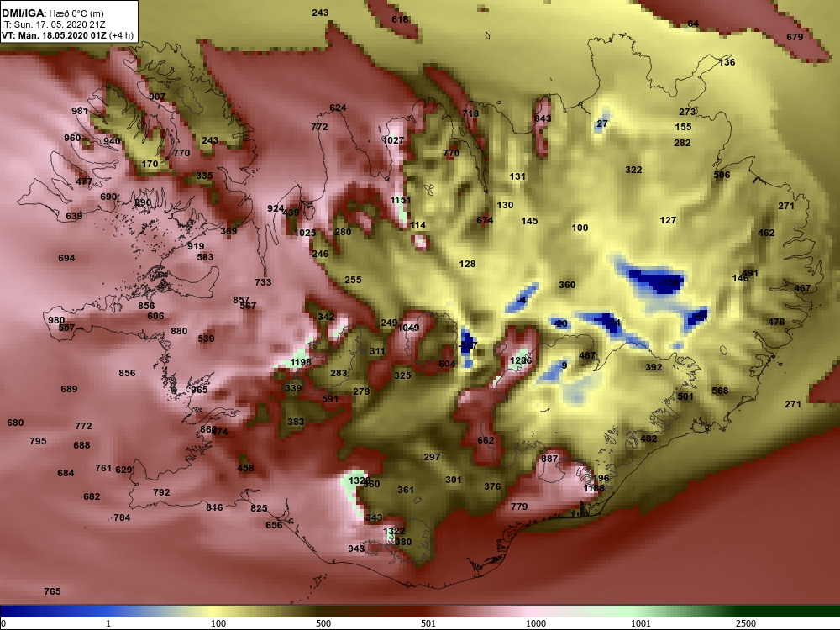840x630 pixels.
Task: Click the map value 662
Action: pos(486,440)
